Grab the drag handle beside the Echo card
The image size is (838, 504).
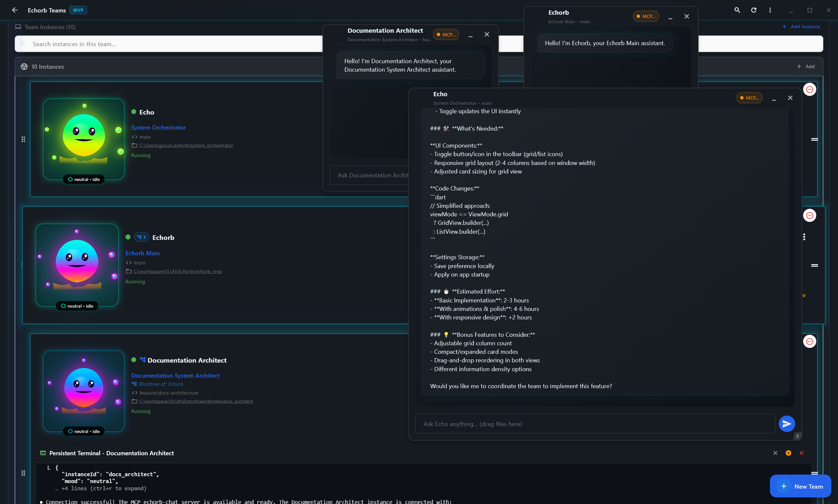click(x=23, y=139)
